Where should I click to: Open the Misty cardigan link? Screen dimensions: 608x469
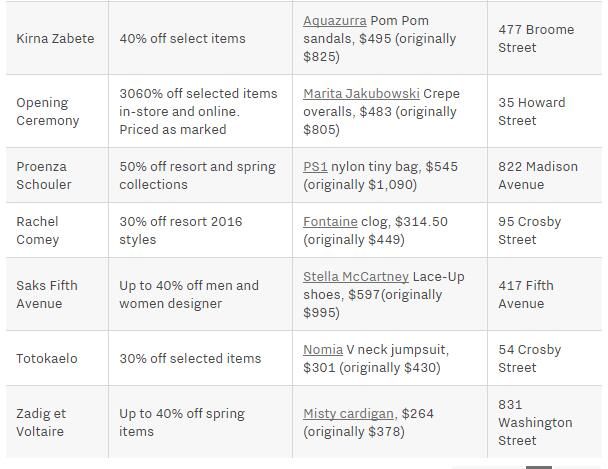pyautogui.click(x=348, y=414)
